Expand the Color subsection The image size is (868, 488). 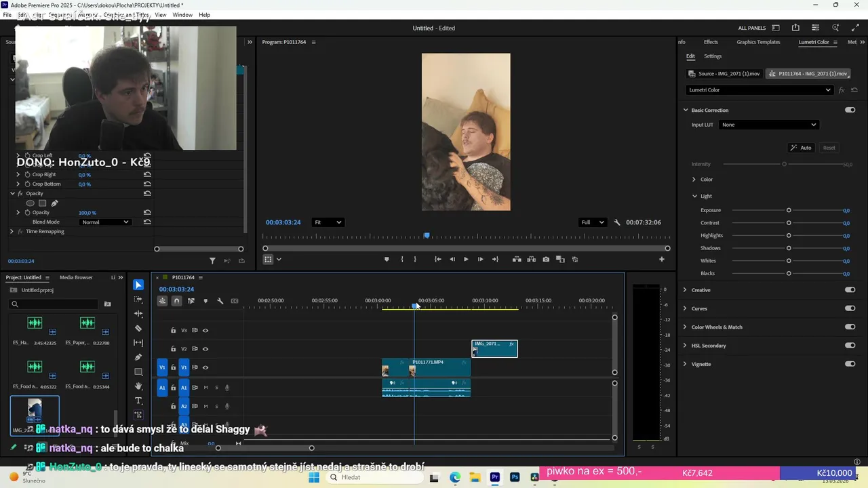[x=694, y=180]
